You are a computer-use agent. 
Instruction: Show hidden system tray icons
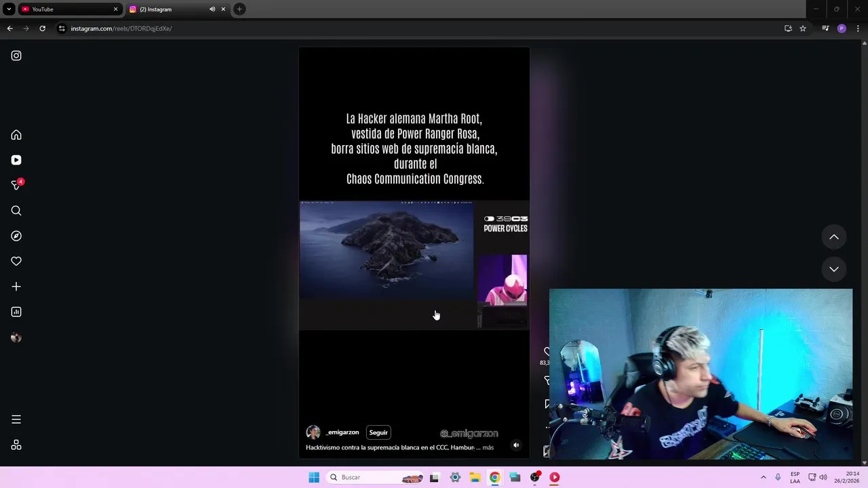[x=763, y=477]
